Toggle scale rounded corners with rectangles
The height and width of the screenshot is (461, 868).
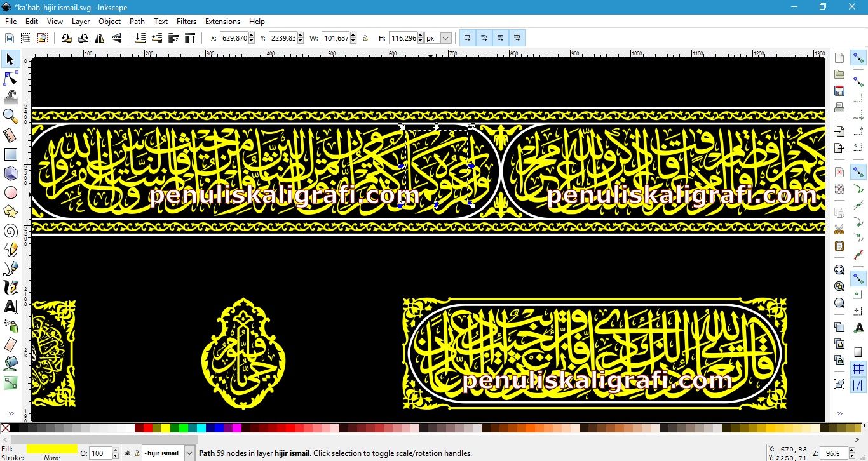pos(484,38)
